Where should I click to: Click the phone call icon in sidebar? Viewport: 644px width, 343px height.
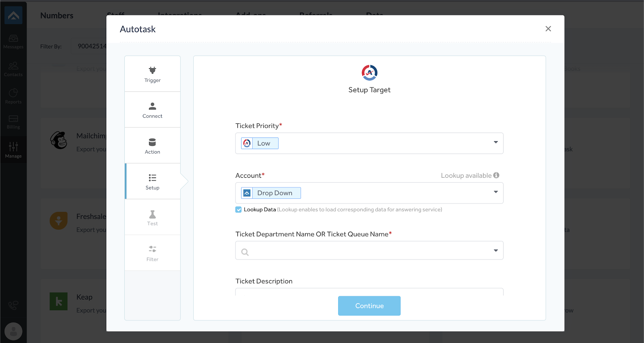pos(13,305)
